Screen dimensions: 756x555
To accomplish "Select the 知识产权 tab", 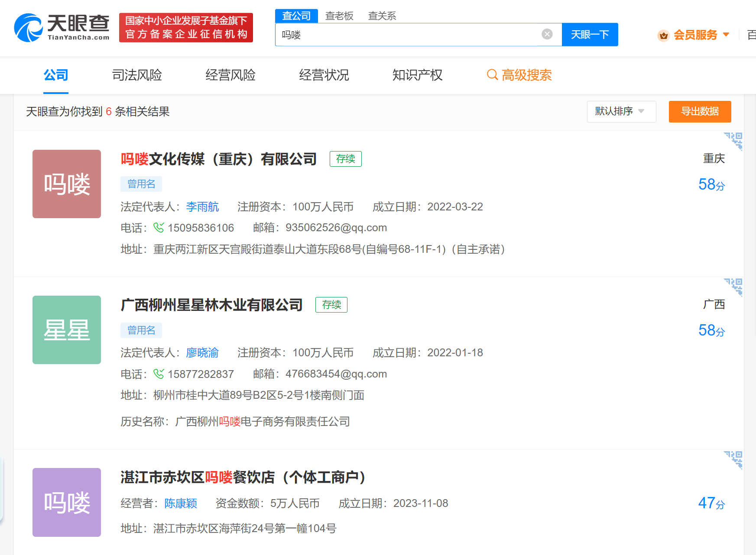I will click(418, 75).
